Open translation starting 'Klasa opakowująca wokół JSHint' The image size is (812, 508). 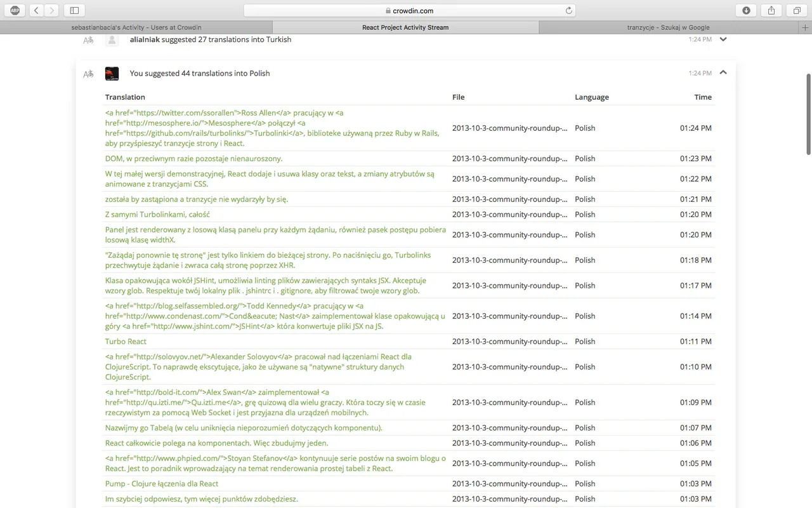pyautogui.click(x=266, y=286)
